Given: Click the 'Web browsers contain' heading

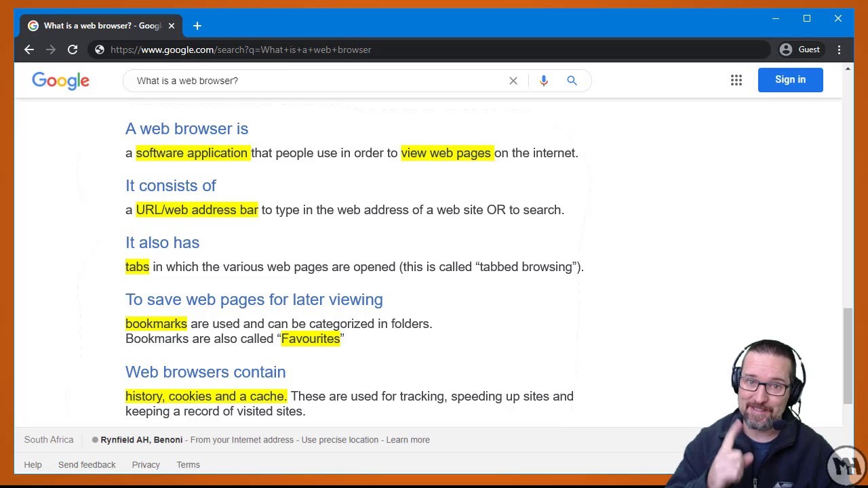Looking at the screenshot, I should [205, 372].
